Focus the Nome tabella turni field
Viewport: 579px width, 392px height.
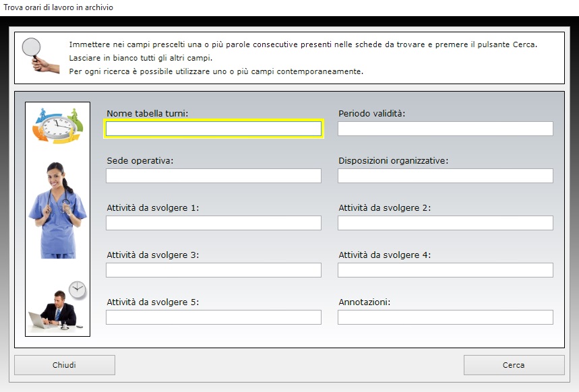[214, 129]
